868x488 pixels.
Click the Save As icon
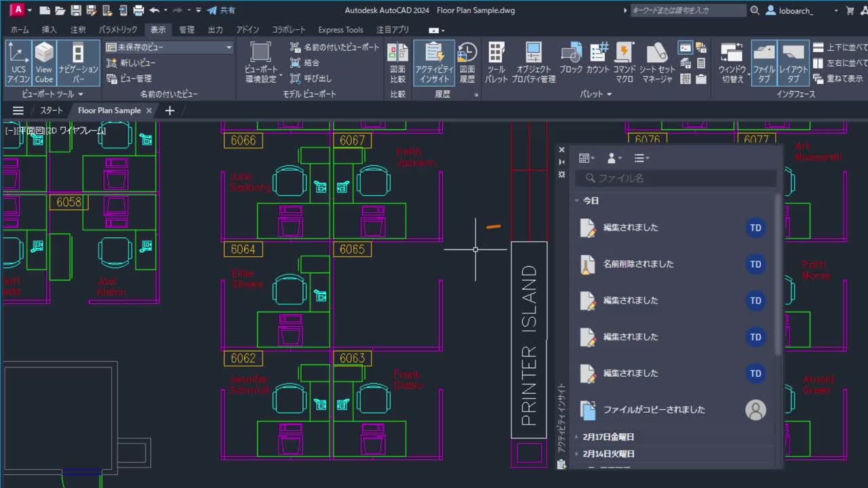point(91,10)
